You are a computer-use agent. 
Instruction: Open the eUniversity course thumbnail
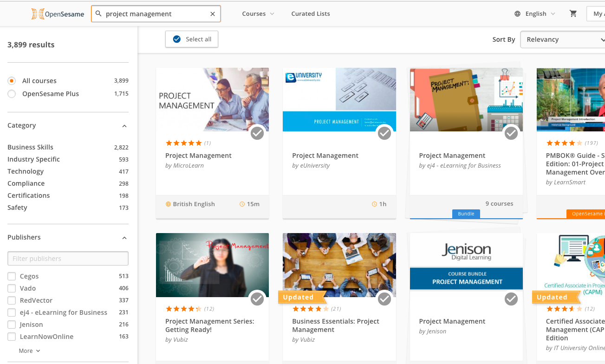339,99
